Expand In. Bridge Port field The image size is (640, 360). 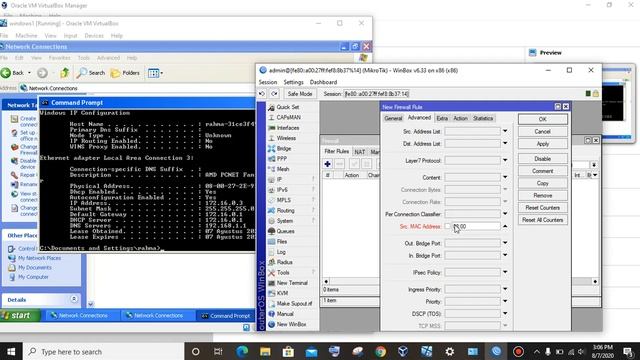(505, 256)
